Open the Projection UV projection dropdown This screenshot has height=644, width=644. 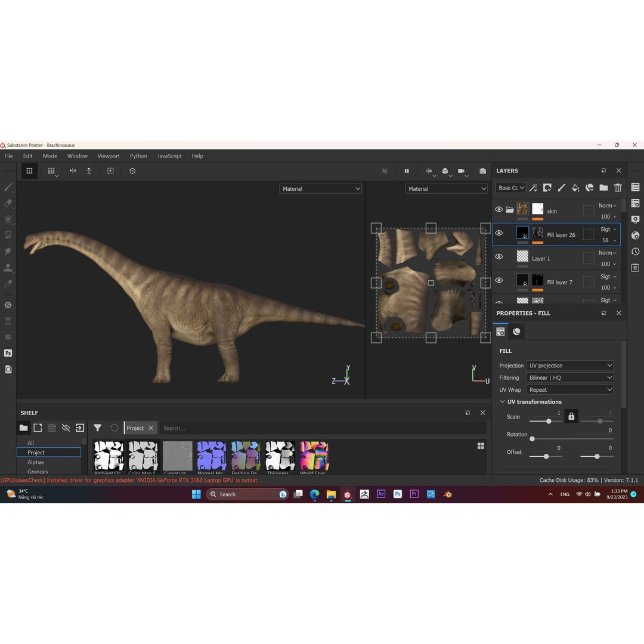[x=569, y=366]
